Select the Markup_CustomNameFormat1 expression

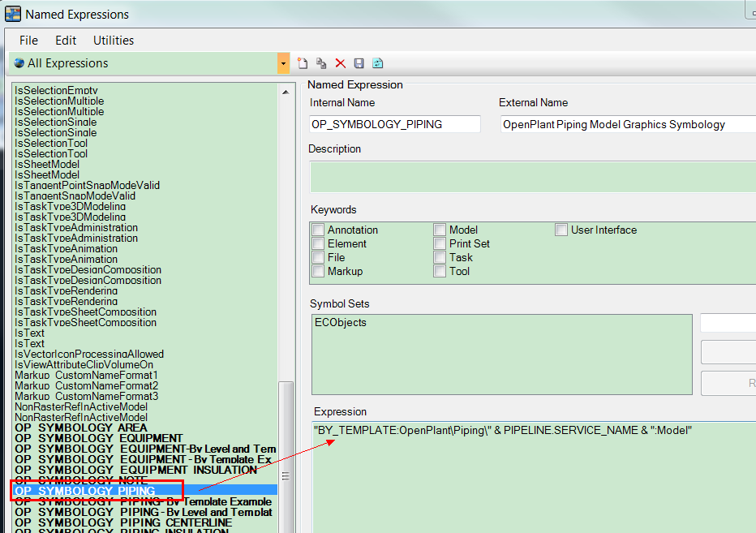pyautogui.click(x=86, y=376)
